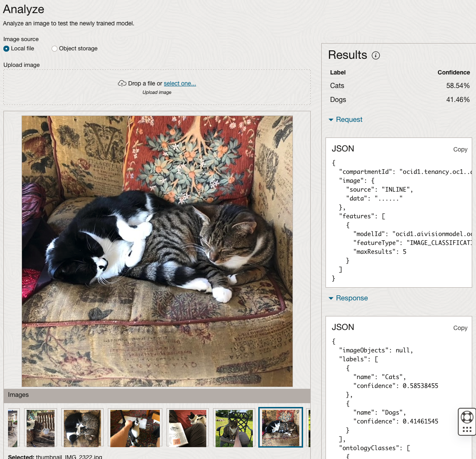
Task: Click the large cats preview image
Action: pyautogui.click(x=157, y=251)
